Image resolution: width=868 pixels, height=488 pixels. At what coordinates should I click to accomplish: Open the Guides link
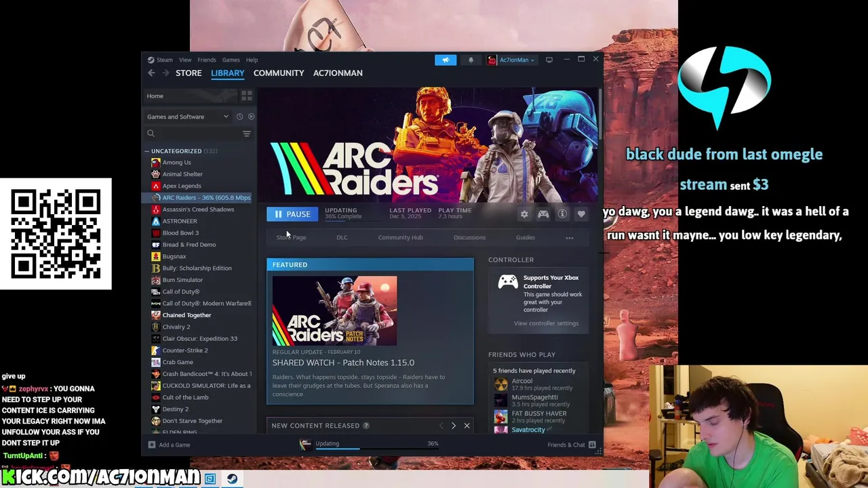point(526,238)
